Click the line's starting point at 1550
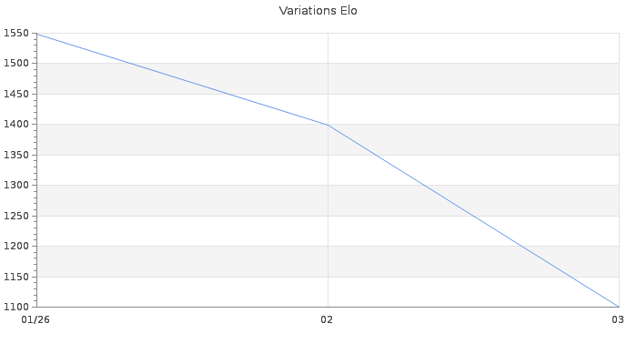Viewport: 637px width, 364px height. coord(35,34)
